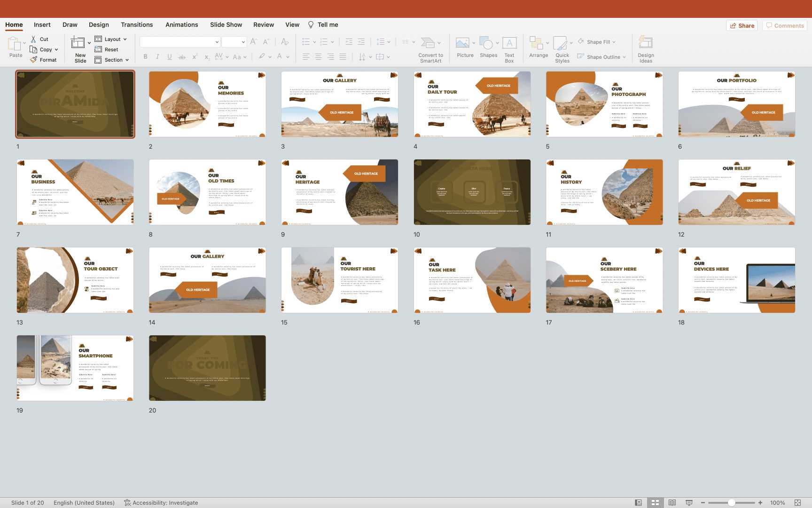Open the Shapes gallery icon
The width and height of the screenshot is (812, 508).
pyautogui.click(x=486, y=44)
